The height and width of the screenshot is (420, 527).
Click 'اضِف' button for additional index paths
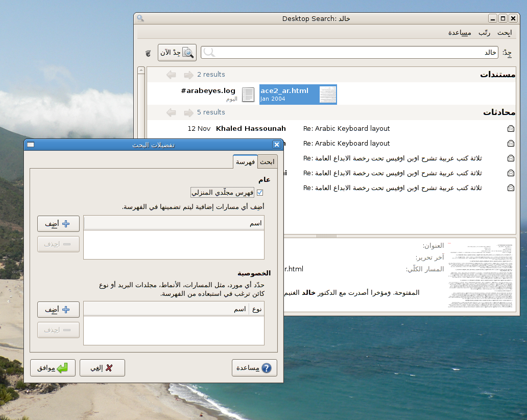(x=58, y=224)
